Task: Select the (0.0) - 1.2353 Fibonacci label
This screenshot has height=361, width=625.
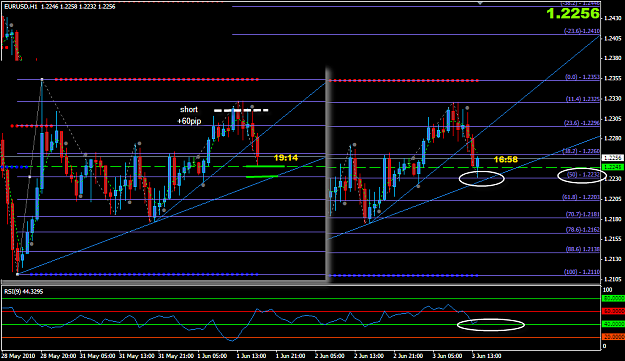Action: 582,77
